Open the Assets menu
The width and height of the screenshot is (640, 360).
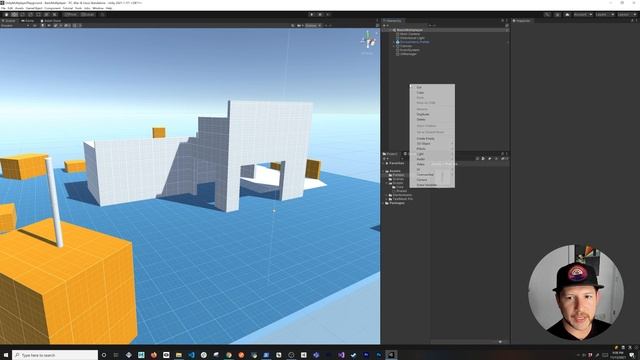tap(19, 8)
